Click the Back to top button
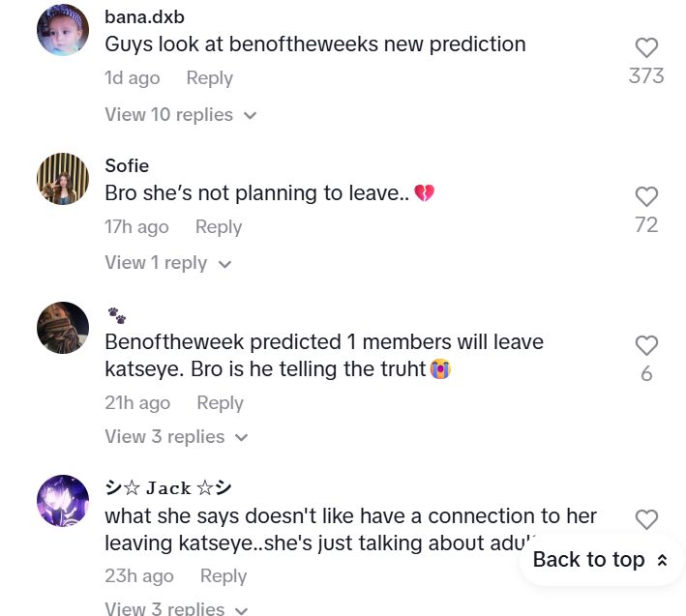 pyautogui.click(x=600, y=560)
